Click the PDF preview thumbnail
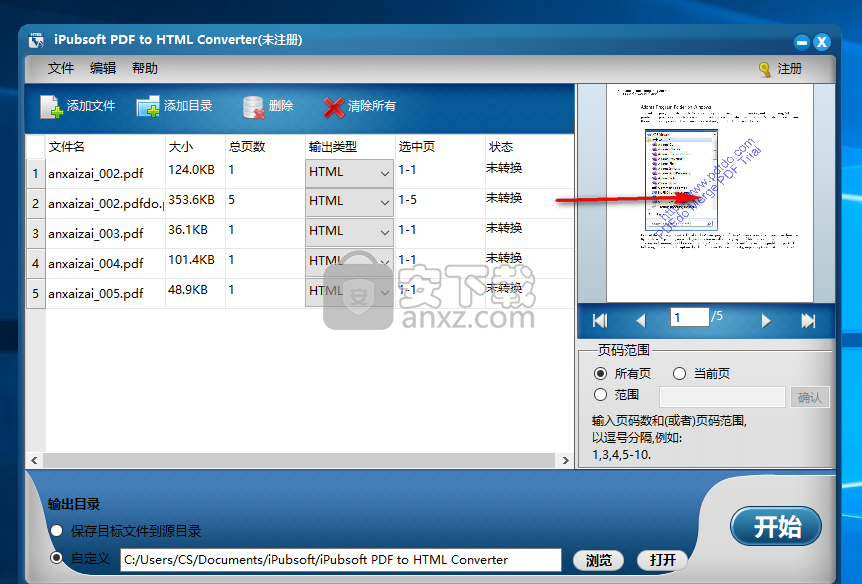This screenshot has height=584, width=862. pos(710,193)
